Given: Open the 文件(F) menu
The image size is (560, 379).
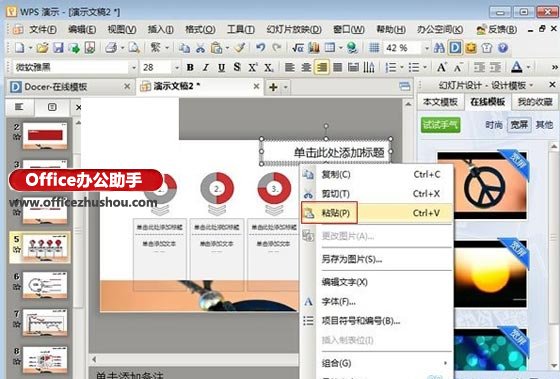Looking at the screenshot, I should 43,29.
